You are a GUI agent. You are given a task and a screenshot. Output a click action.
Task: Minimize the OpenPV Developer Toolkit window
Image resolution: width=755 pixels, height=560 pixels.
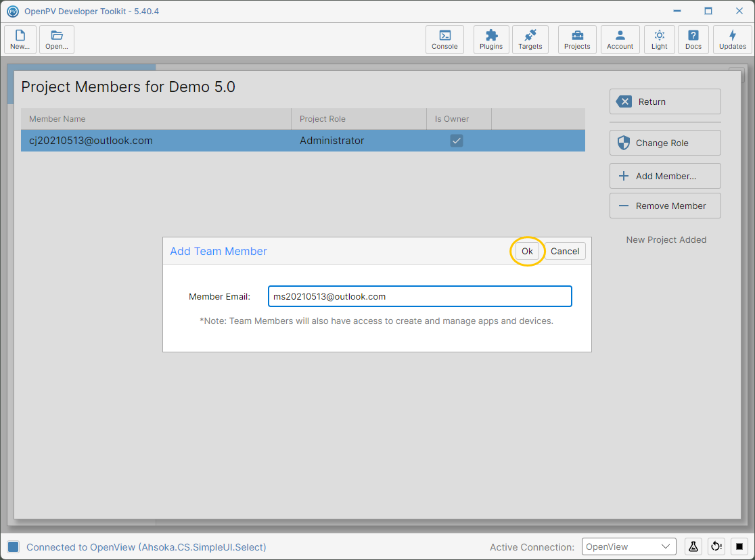click(x=677, y=11)
